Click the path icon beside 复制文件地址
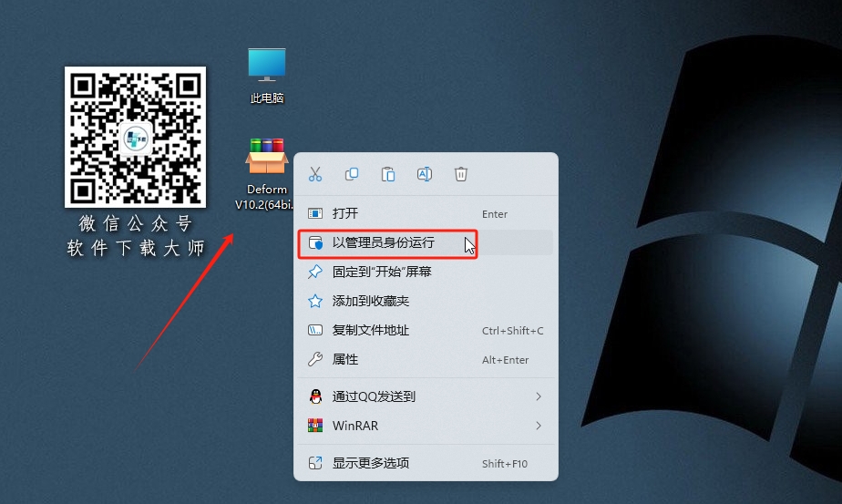The width and height of the screenshot is (842, 504). click(315, 330)
